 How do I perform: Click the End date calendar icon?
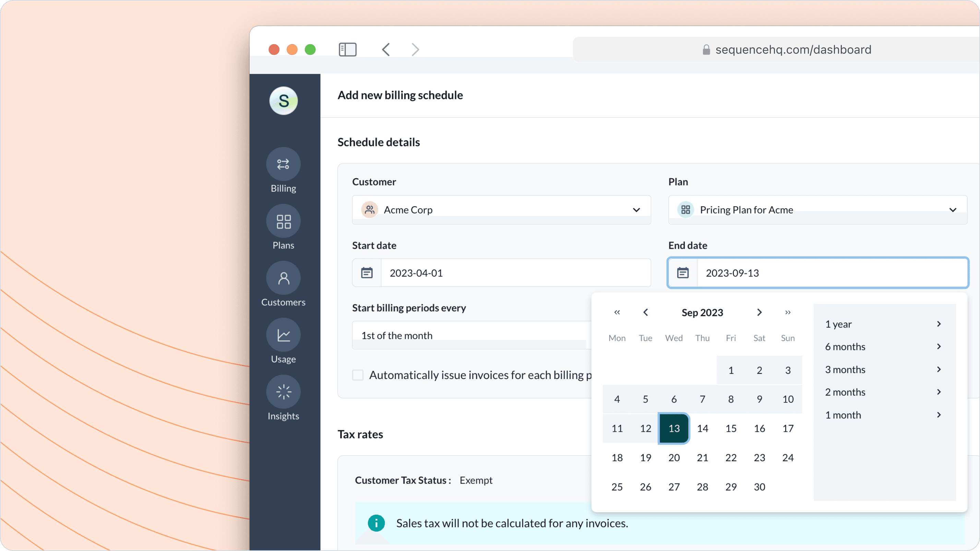683,273
